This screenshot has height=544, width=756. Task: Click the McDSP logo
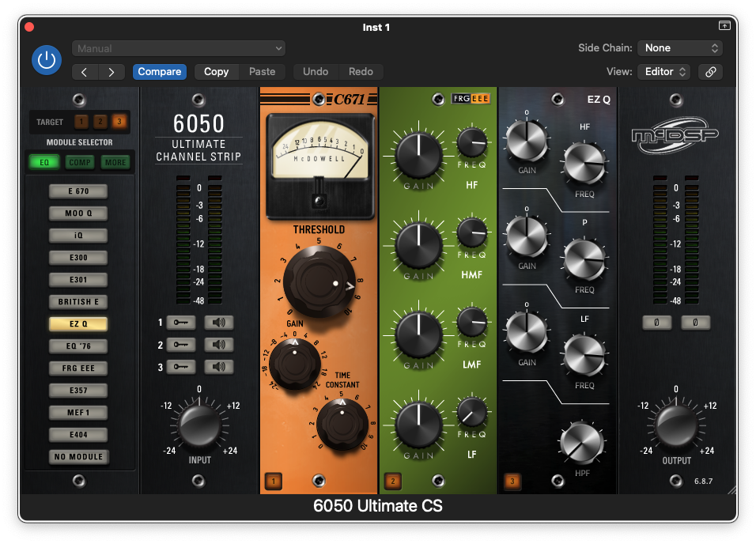[675, 135]
